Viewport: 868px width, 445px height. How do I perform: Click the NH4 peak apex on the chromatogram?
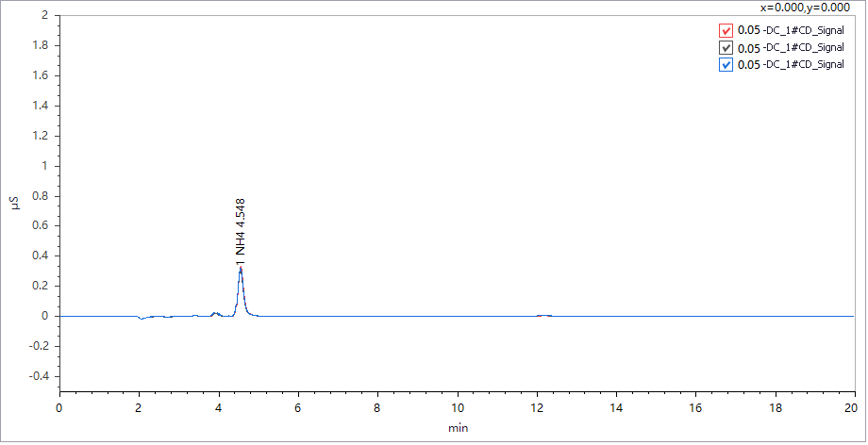(241, 269)
